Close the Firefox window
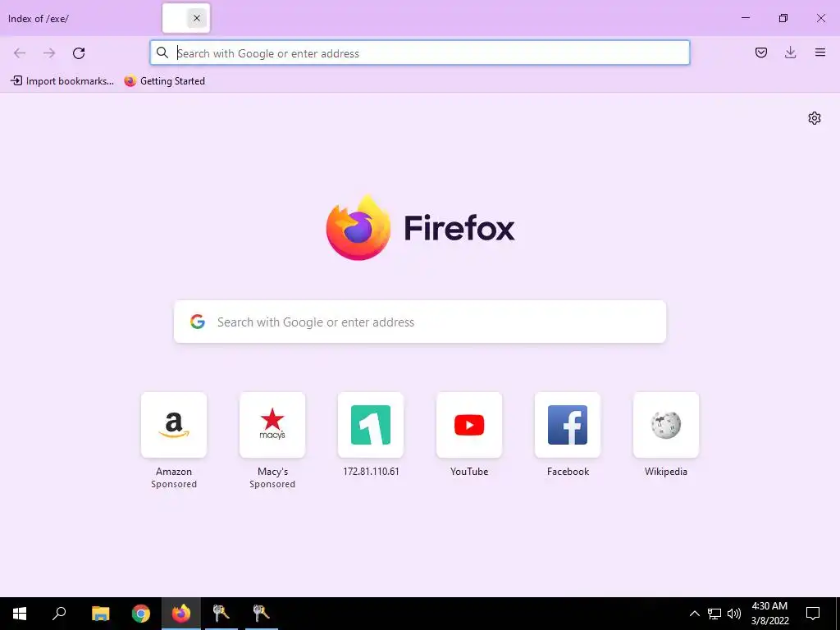840x630 pixels. (820, 18)
